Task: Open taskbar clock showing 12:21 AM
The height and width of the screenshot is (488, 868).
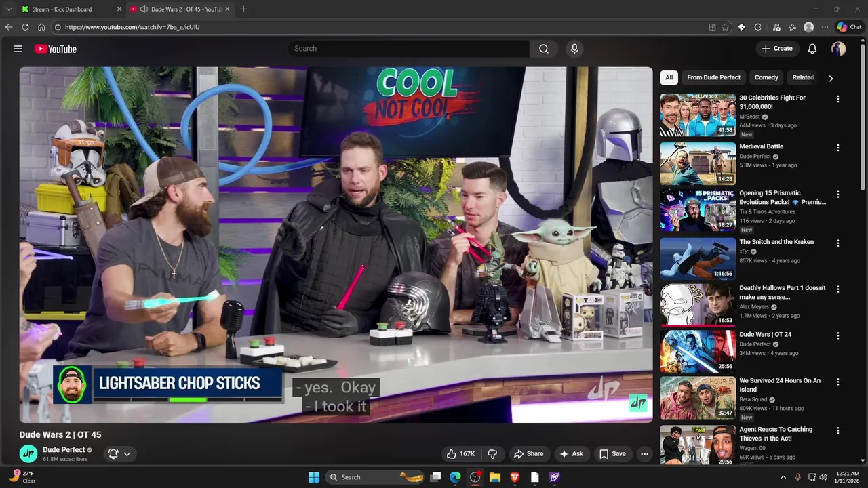Action: pyautogui.click(x=848, y=477)
